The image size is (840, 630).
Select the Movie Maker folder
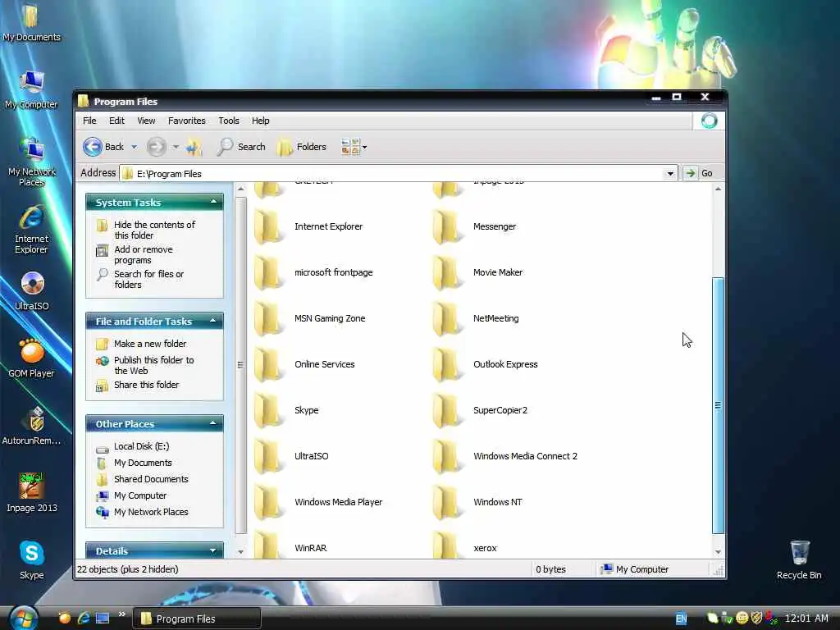[477, 272]
